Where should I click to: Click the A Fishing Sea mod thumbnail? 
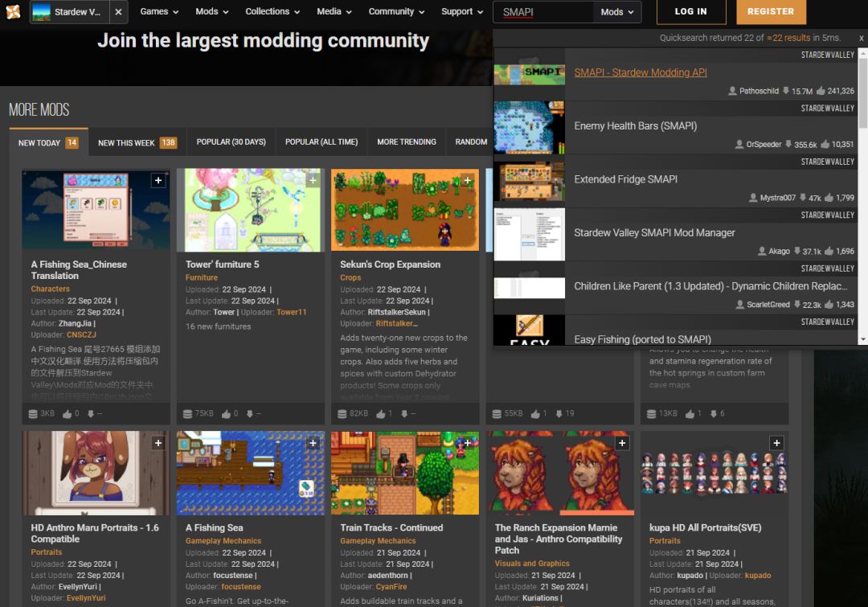[x=251, y=473]
